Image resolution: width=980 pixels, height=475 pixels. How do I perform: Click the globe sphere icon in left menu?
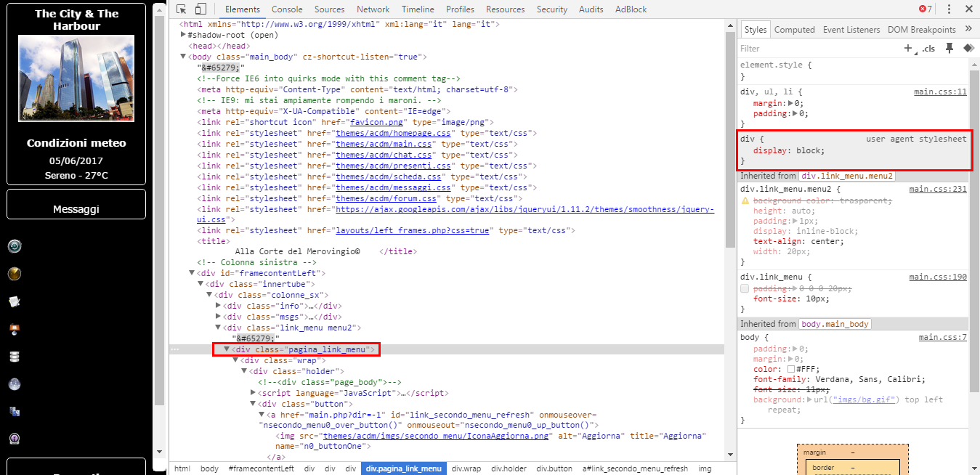click(15, 384)
